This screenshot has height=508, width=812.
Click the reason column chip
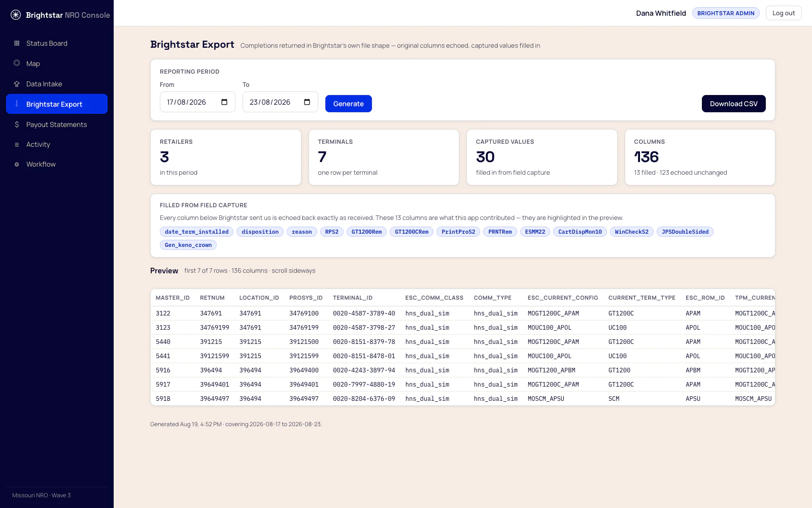click(x=302, y=232)
